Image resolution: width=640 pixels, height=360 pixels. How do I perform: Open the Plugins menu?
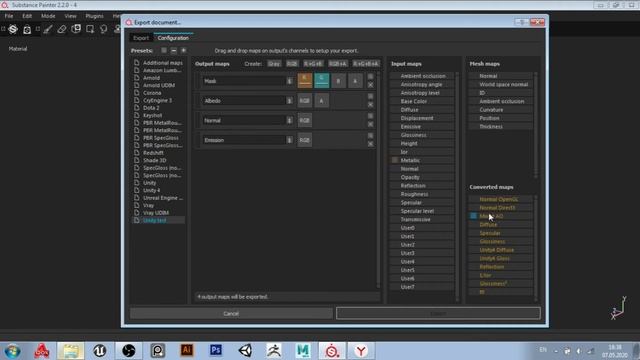tap(94, 16)
